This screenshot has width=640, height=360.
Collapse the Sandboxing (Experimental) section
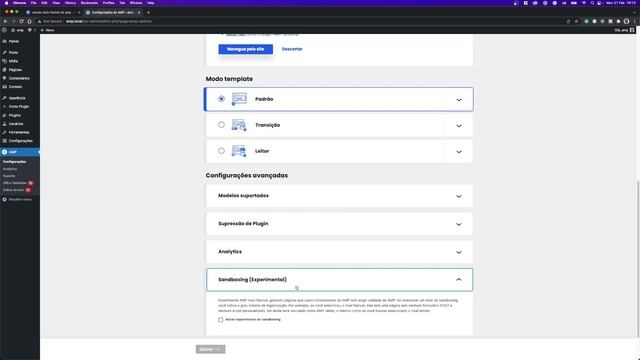coord(340,280)
